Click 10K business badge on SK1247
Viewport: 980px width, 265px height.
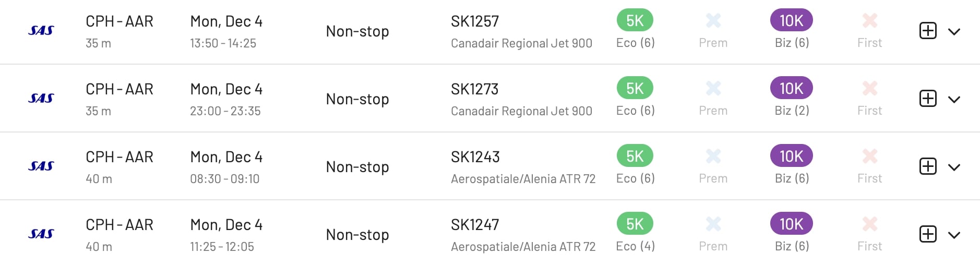click(791, 224)
